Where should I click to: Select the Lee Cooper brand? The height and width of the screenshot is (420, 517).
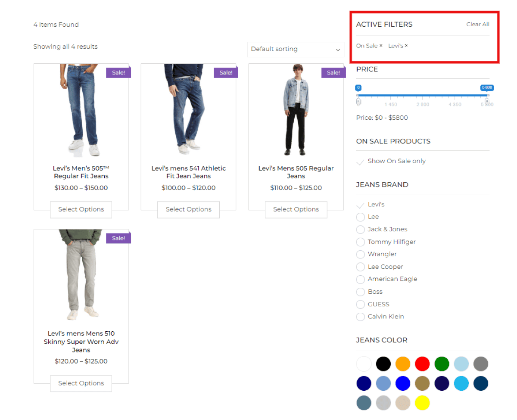(x=361, y=267)
